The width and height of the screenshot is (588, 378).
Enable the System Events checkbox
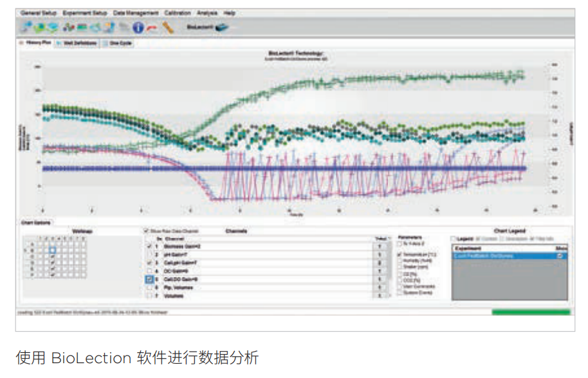[x=400, y=292]
